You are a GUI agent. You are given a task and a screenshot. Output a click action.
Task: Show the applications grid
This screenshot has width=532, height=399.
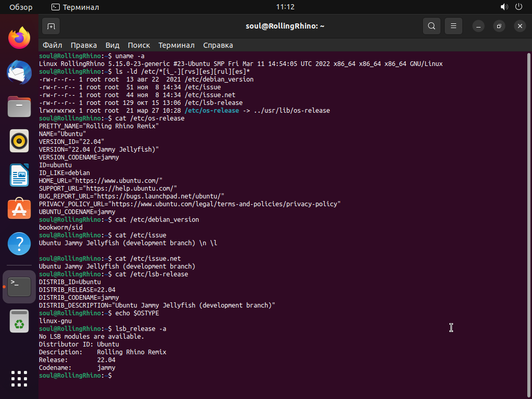tap(19, 379)
